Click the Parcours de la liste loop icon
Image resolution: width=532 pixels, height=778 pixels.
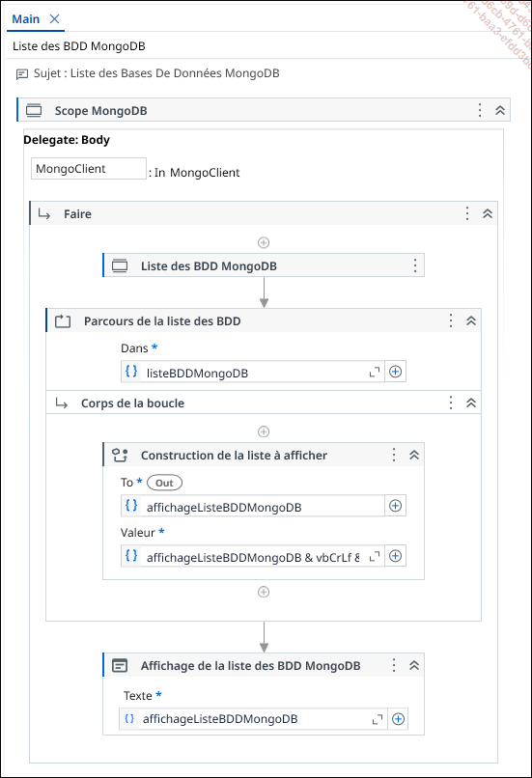[63, 321]
